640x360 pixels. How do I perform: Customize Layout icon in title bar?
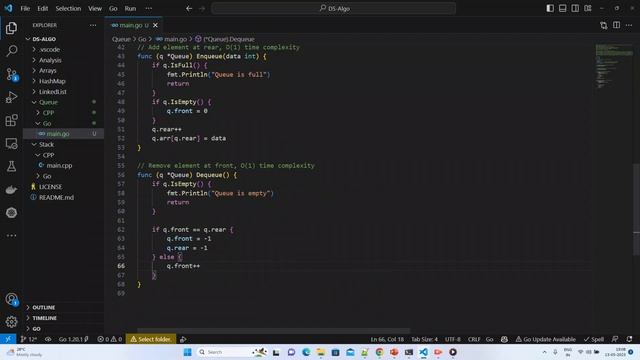[588, 8]
